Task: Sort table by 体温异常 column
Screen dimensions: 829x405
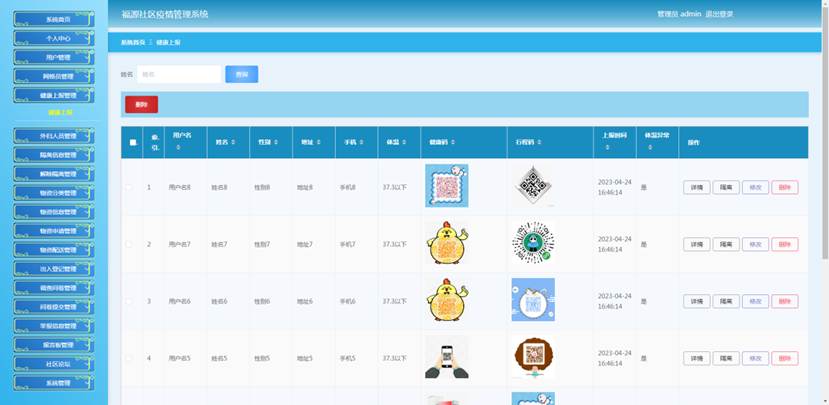Action: (x=650, y=148)
